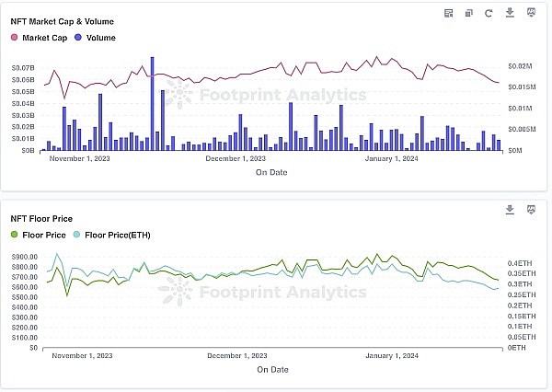
Task: Click the NFT Floor Price chart title
Action: point(41,218)
